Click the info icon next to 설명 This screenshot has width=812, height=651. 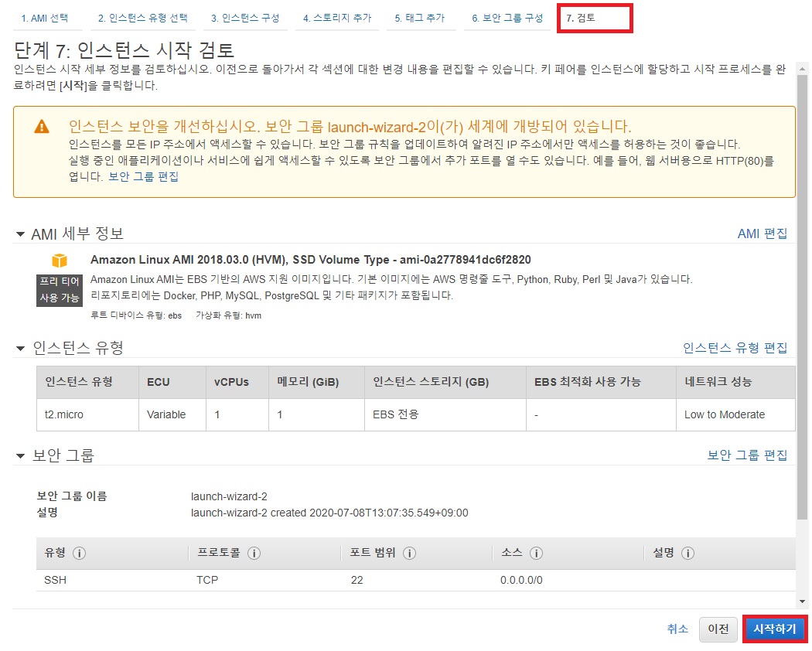(x=687, y=554)
